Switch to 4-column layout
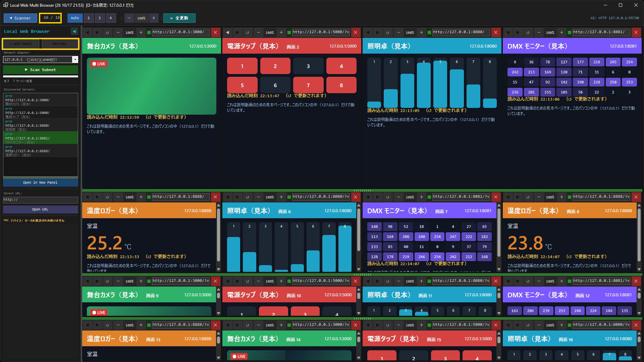This screenshot has width=644, height=362. (111, 18)
